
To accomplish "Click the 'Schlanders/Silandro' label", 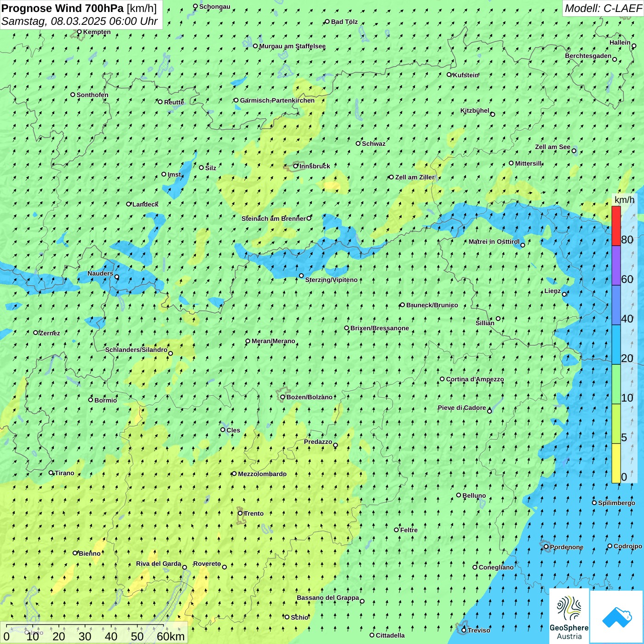I will (x=136, y=350).
